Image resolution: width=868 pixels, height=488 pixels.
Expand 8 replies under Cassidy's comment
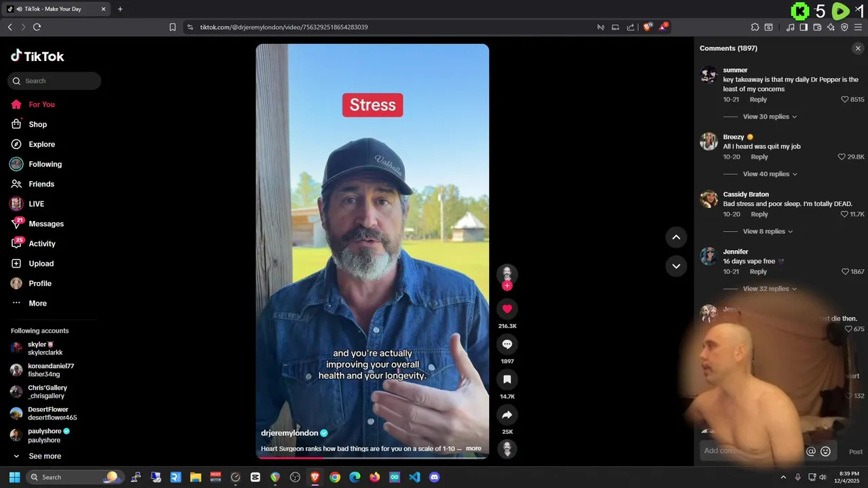click(768, 232)
